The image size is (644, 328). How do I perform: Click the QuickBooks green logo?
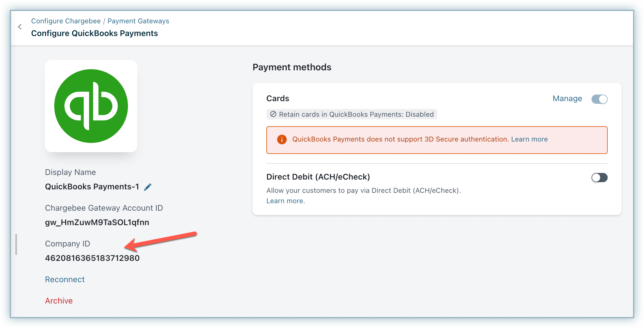[91, 106]
